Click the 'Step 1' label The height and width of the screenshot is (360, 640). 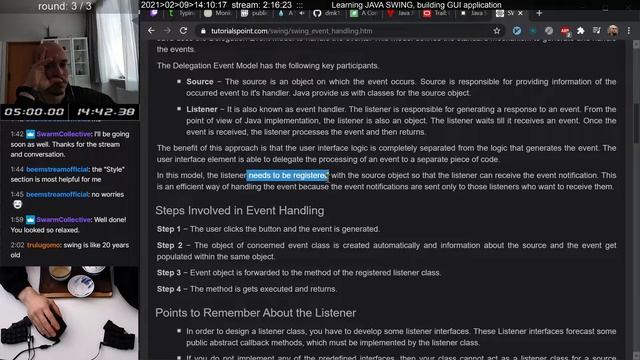tap(168, 229)
